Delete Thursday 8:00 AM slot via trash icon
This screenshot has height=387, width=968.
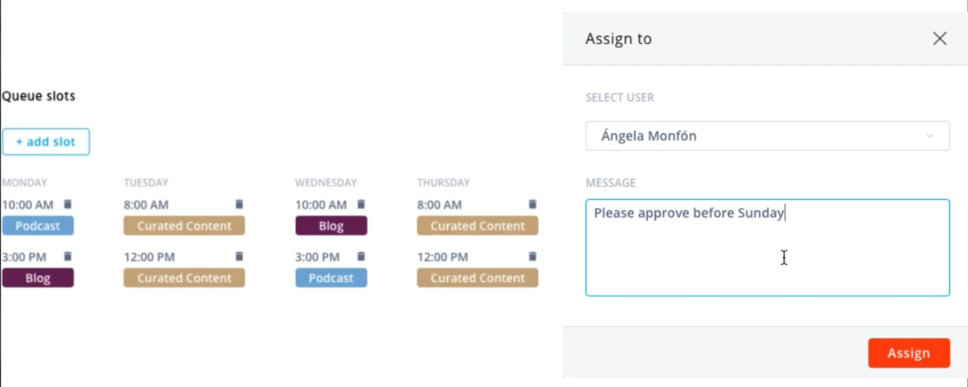(533, 204)
